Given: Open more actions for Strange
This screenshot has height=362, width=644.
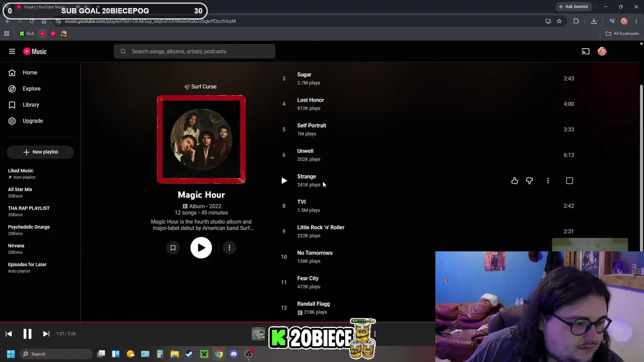Looking at the screenshot, I should [548, 180].
